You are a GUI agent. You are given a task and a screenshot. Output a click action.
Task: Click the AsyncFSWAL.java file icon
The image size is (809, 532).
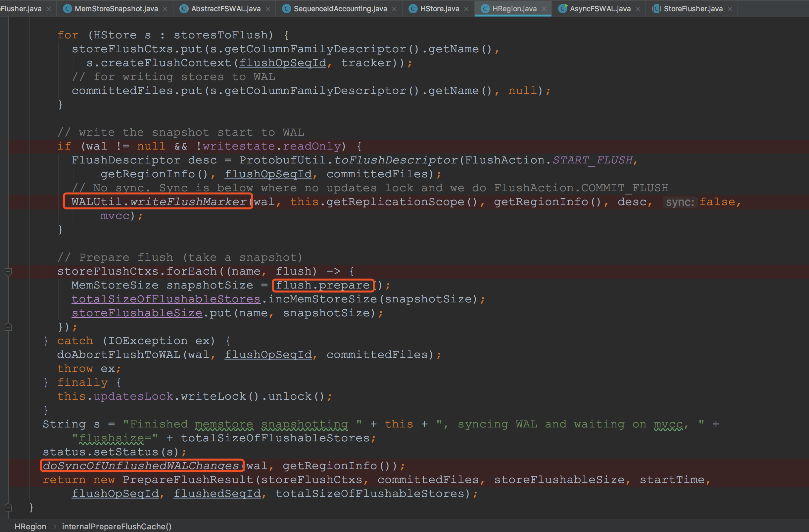pyautogui.click(x=563, y=9)
